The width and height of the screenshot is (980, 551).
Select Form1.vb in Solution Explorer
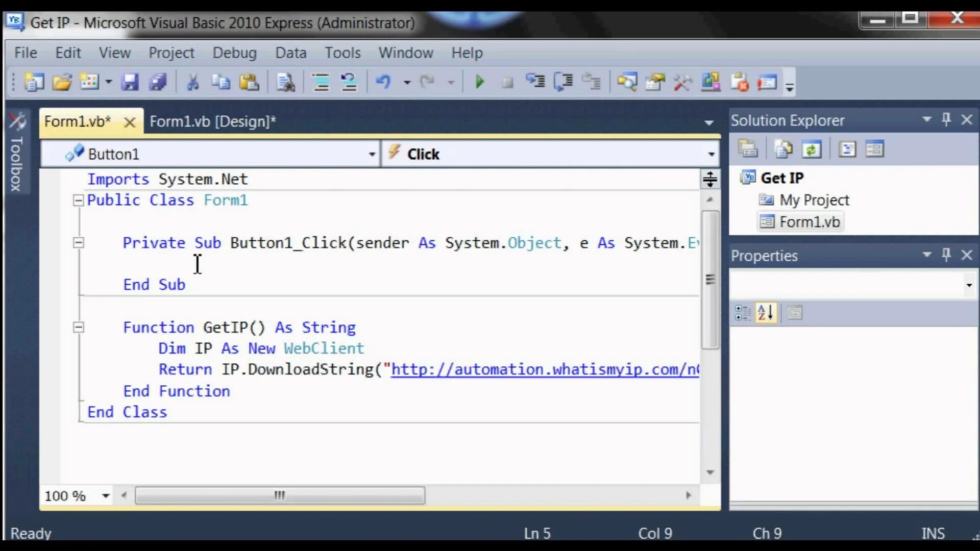809,222
